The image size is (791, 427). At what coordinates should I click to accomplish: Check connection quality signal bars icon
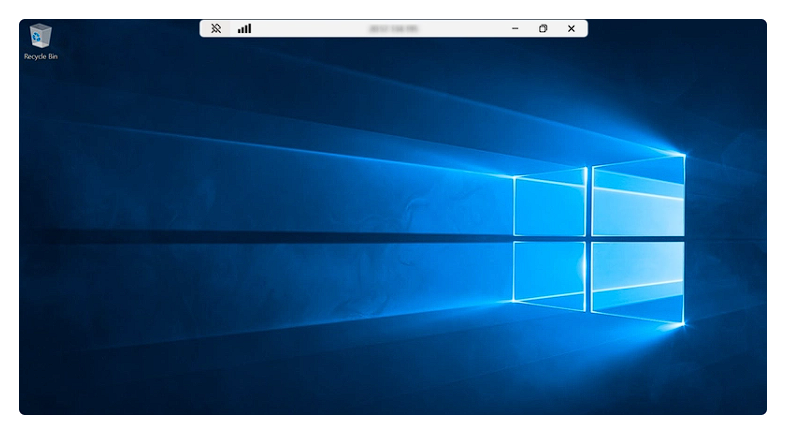pos(244,29)
